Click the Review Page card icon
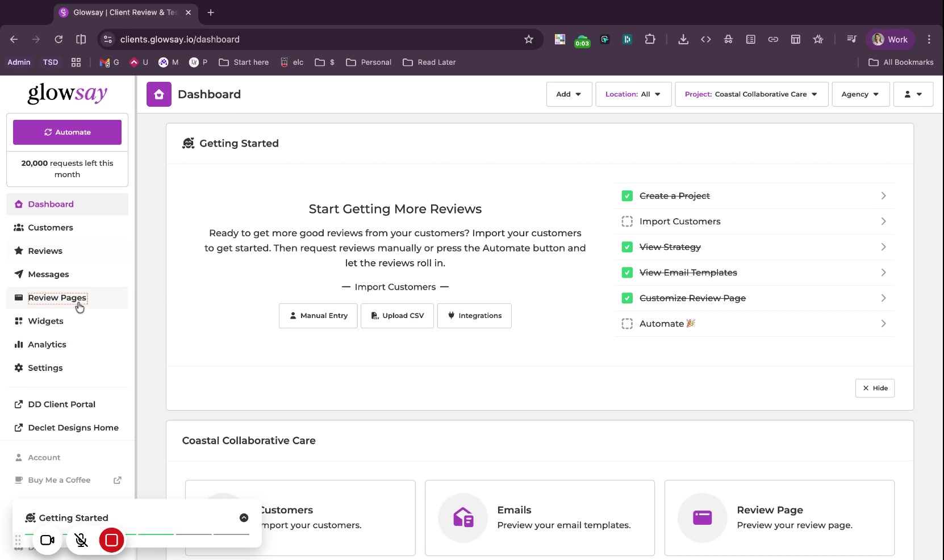 coord(702,517)
